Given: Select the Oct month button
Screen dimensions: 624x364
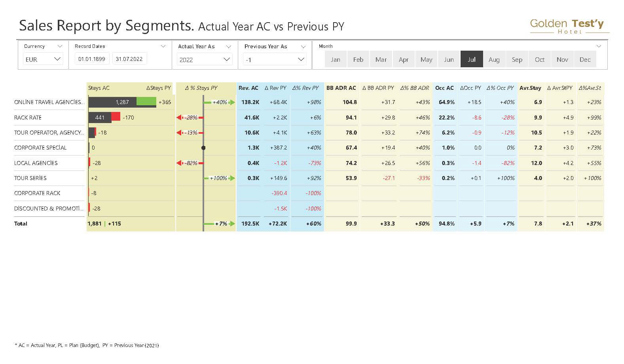Looking at the screenshot, I should point(540,59).
